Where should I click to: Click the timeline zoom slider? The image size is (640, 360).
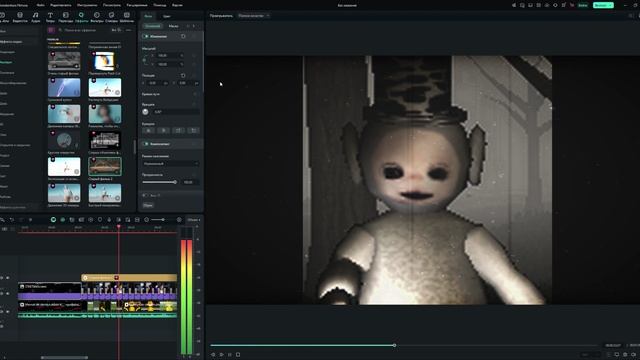point(158,220)
